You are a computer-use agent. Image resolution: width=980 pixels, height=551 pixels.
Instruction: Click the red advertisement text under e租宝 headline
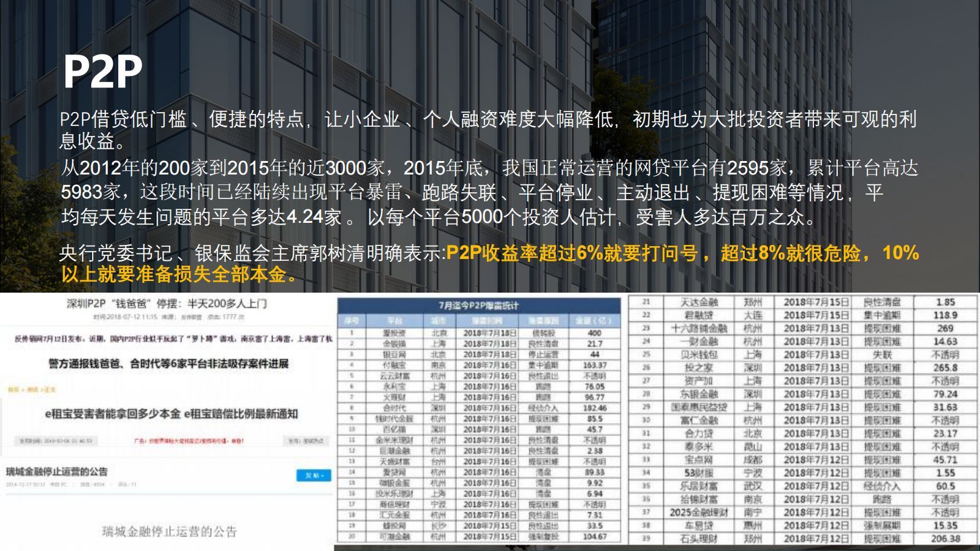point(189,441)
